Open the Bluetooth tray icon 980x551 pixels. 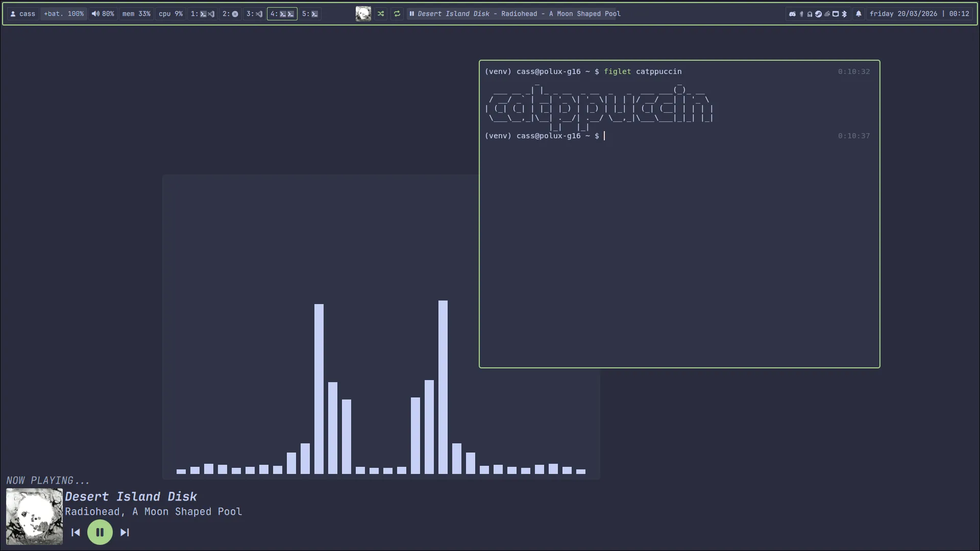844,14
